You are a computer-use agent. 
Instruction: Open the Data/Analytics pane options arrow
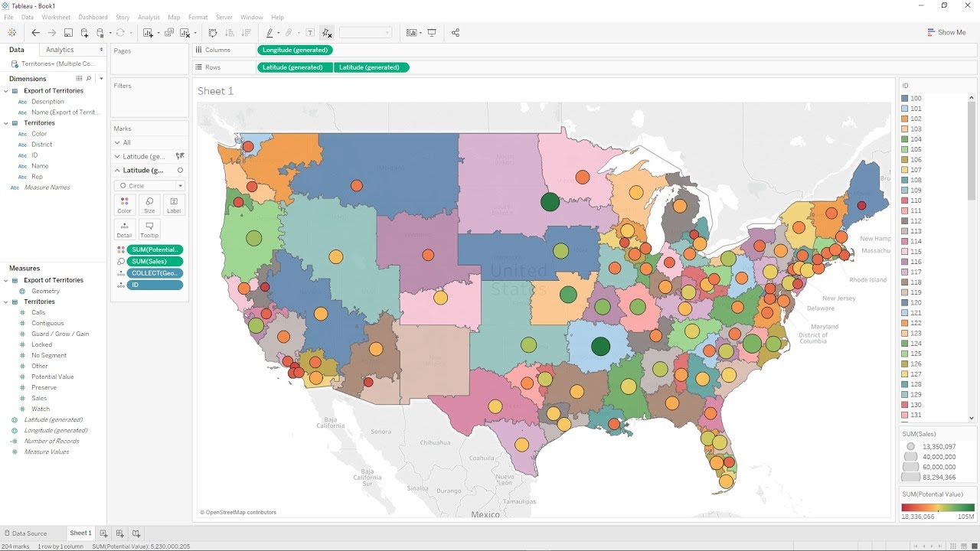[x=101, y=50]
